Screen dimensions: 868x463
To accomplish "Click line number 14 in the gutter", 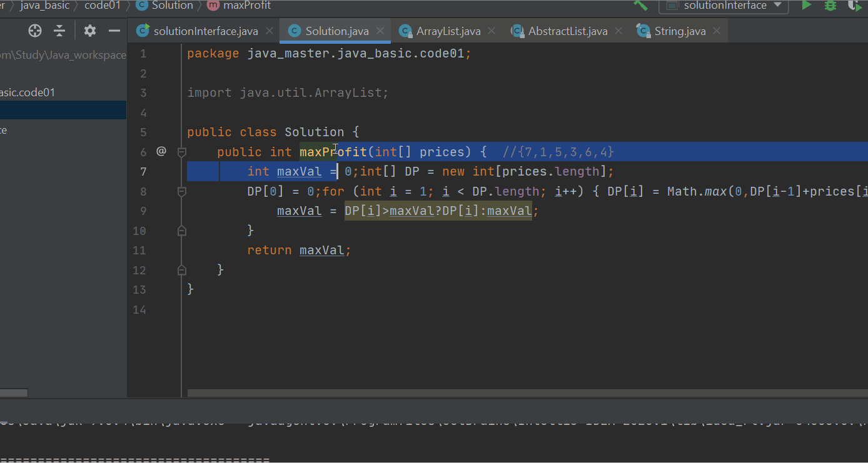I will [139, 310].
